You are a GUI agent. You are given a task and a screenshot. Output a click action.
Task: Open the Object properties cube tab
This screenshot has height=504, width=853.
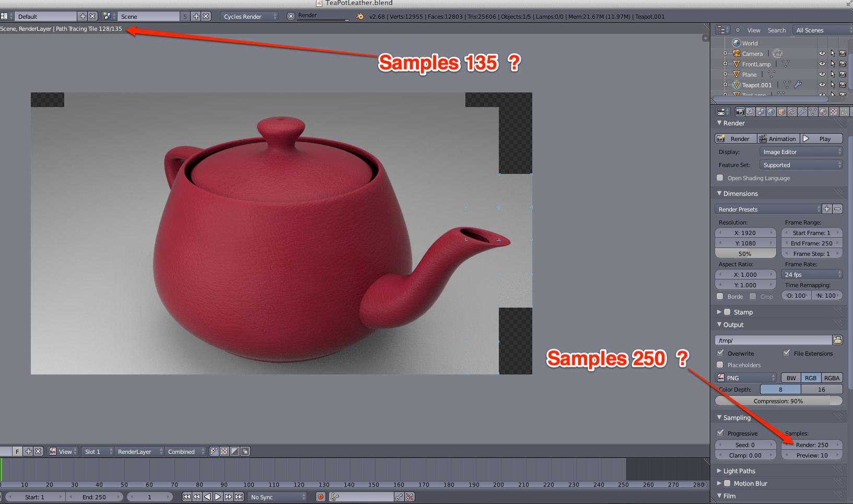pos(781,112)
